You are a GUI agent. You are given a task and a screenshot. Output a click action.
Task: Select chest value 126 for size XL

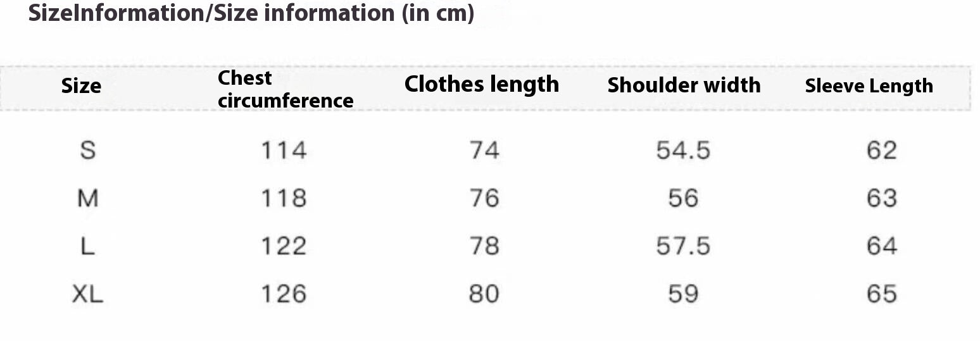tap(284, 294)
